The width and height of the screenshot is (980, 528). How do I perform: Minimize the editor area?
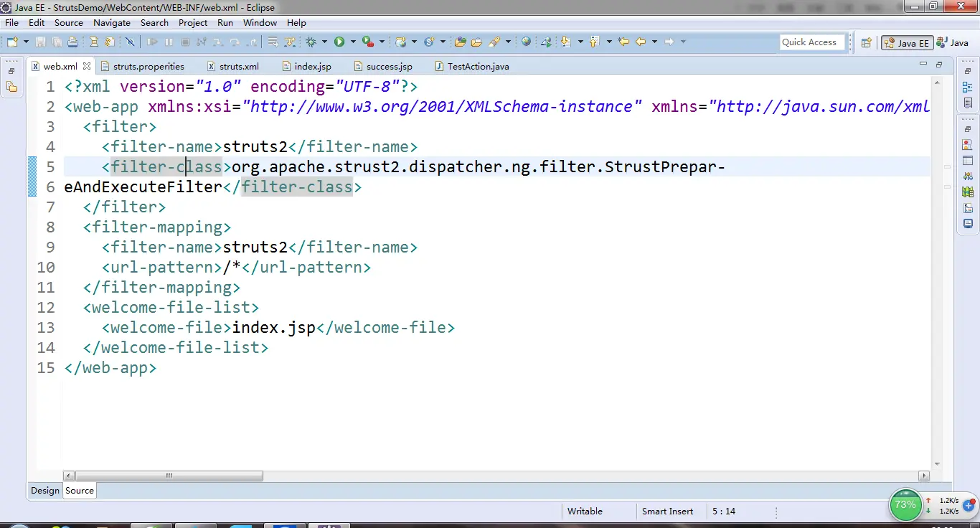(x=923, y=65)
